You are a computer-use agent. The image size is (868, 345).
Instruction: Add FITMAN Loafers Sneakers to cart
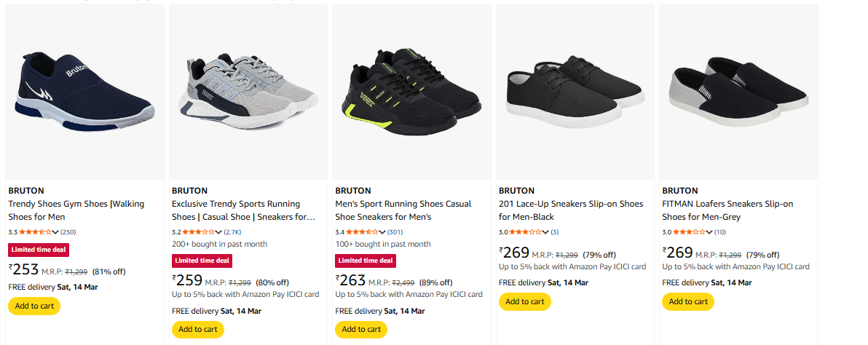(688, 301)
